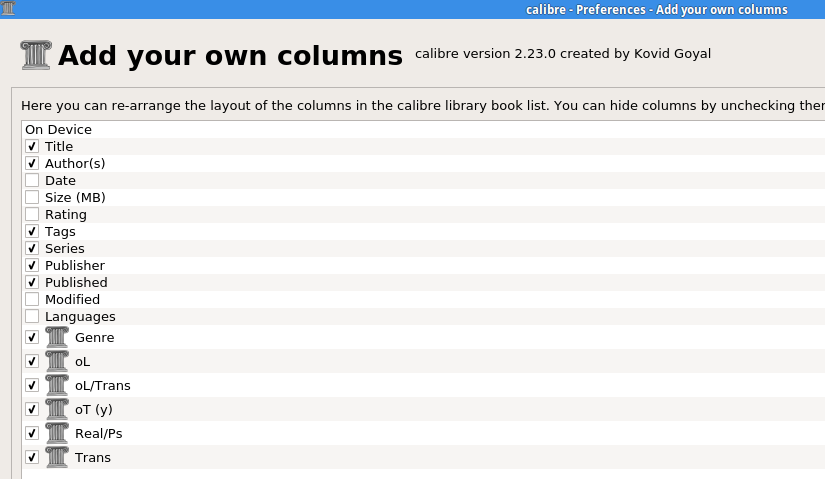The image size is (825, 479).
Task: Toggle the Modified column checkbox
Action: 32,299
